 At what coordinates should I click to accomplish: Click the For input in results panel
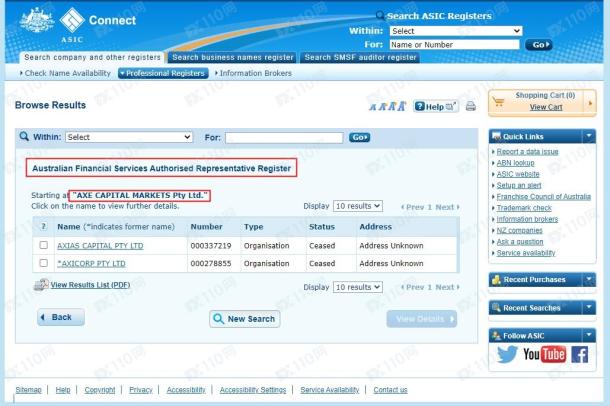[x=284, y=137]
